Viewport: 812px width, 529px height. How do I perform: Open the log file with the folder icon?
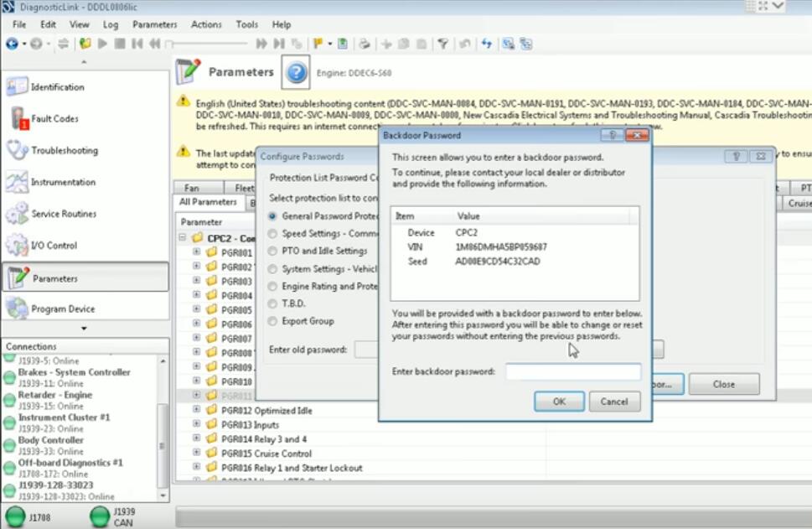click(x=85, y=44)
